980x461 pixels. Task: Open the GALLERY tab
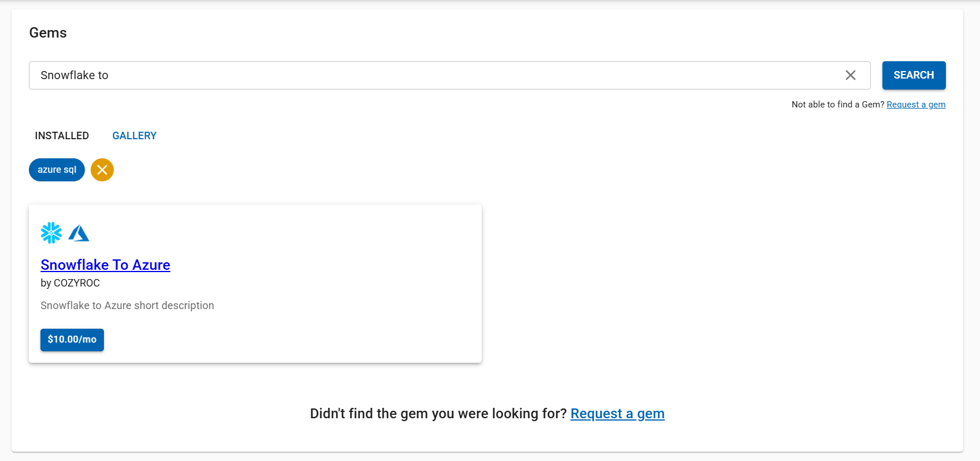(135, 136)
